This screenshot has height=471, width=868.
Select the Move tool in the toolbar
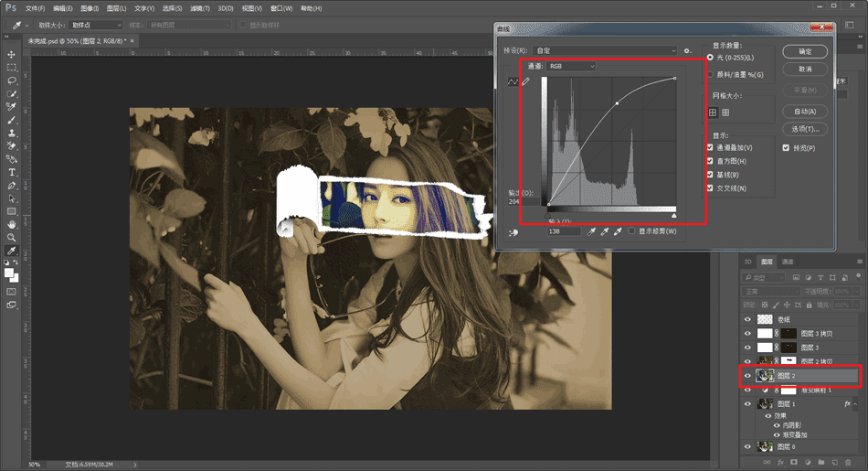pyautogui.click(x=12, y=54)
